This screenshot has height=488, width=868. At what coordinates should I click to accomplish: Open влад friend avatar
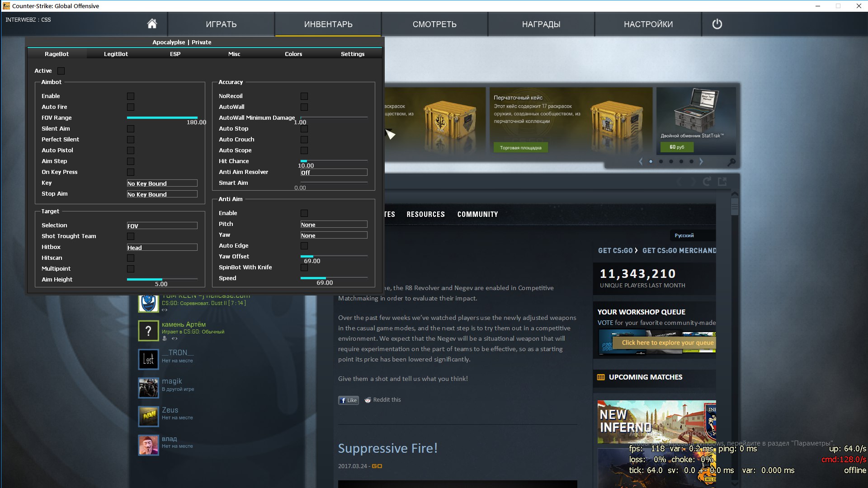(148, 445)
